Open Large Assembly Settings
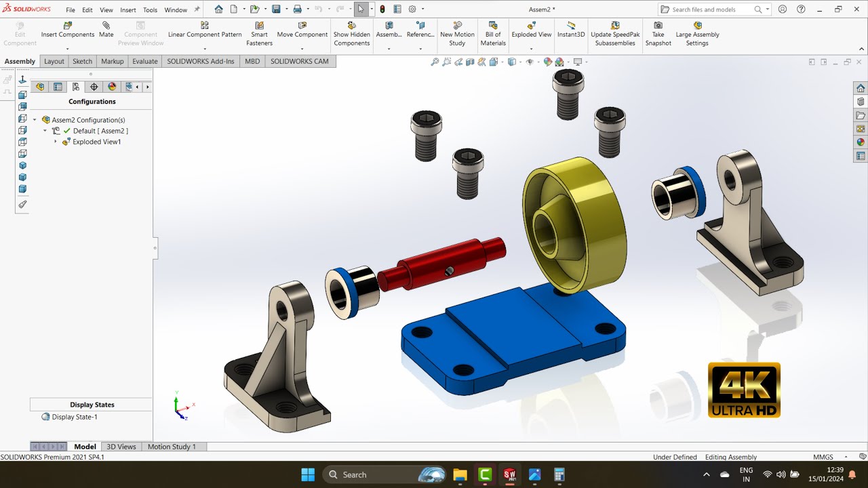This screenshot has width=868, height=488. pyautogui.click(x=697, y=34)
